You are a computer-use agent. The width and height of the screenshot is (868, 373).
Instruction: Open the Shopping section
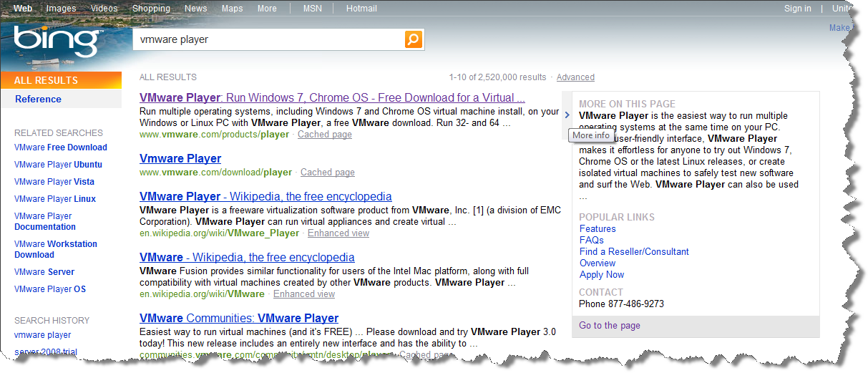(x=151, y=9)
